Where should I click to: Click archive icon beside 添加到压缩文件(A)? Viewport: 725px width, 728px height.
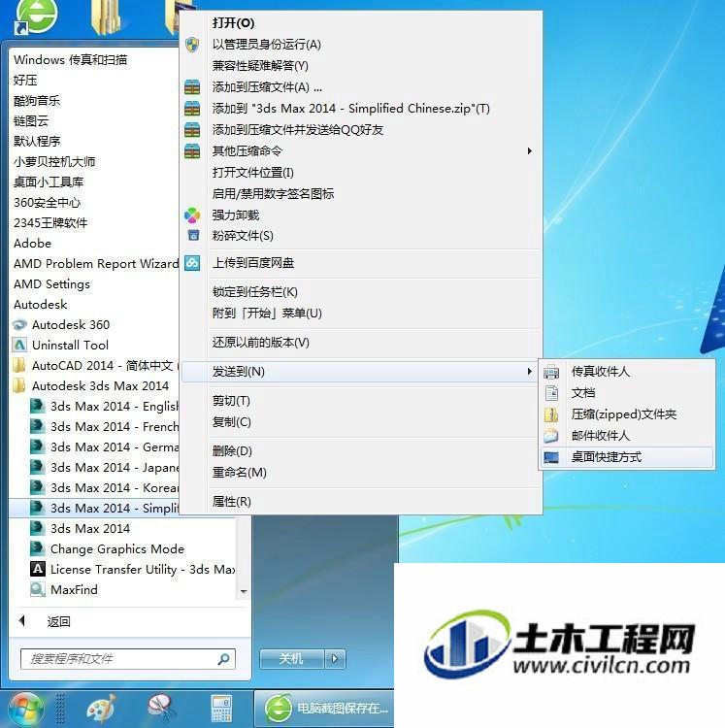pyautogui.click(x=192, y=86)
